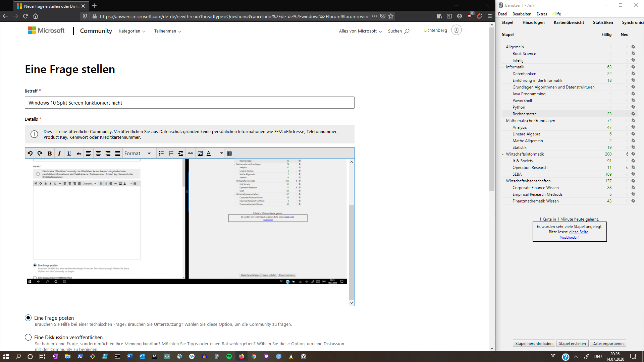This screenshot has width=644, height=362.
Task: Click the Underline formatting icon
Action: (69, 154)
